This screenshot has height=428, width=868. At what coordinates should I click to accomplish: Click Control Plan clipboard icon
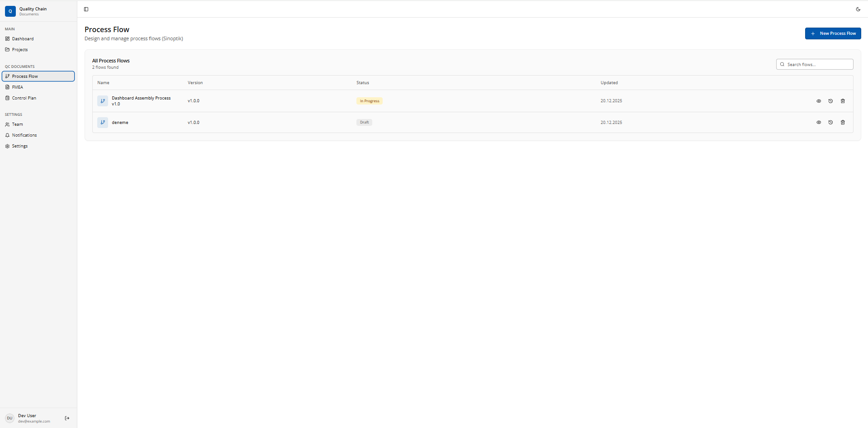(7, 98)
